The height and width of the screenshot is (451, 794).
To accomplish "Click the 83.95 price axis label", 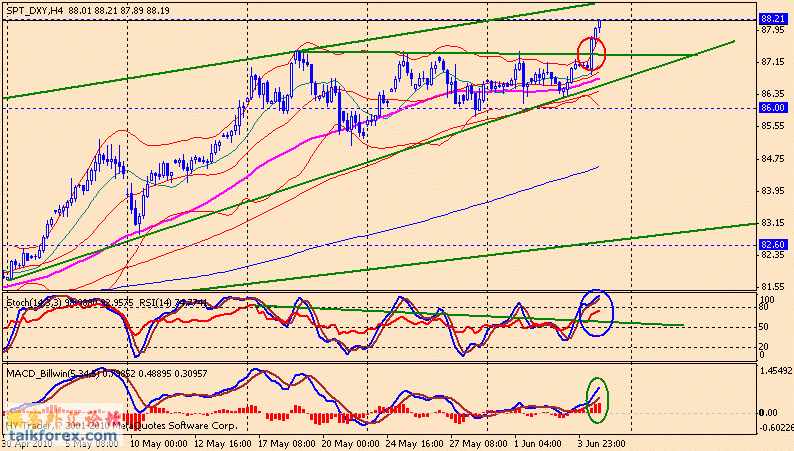I will [x=773, y=191].
